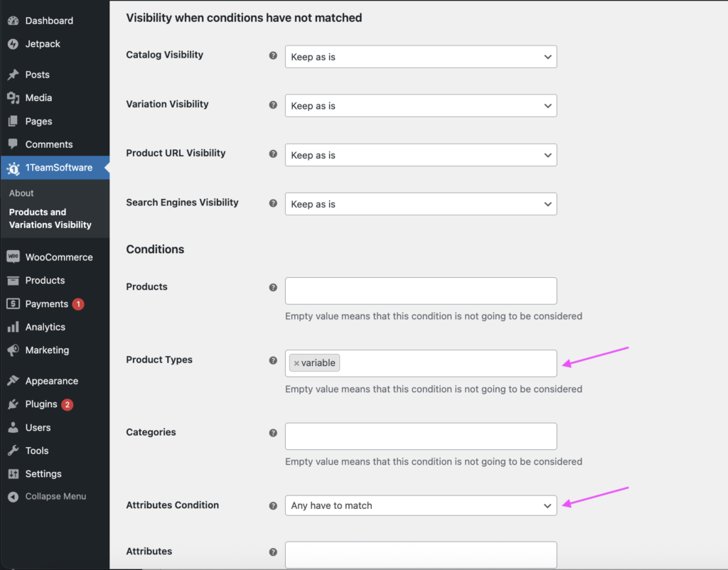Click the About submenu link
Image resolution: width=728 pixels, height=570 pixels.
tap(21, 193)
